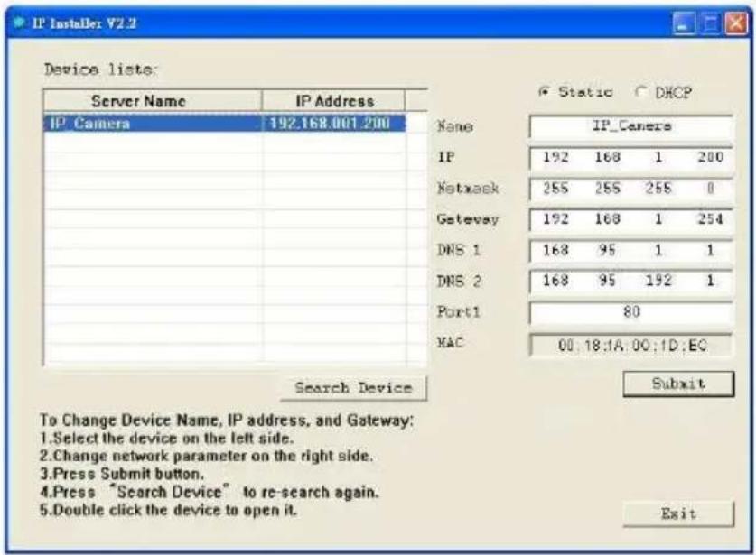
Task: Click the Search Device button
Action: pos(353,388)
